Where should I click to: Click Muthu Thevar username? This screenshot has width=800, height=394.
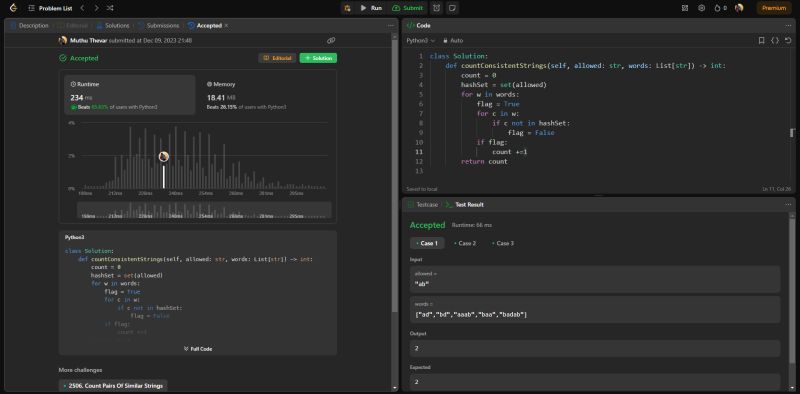89,40
